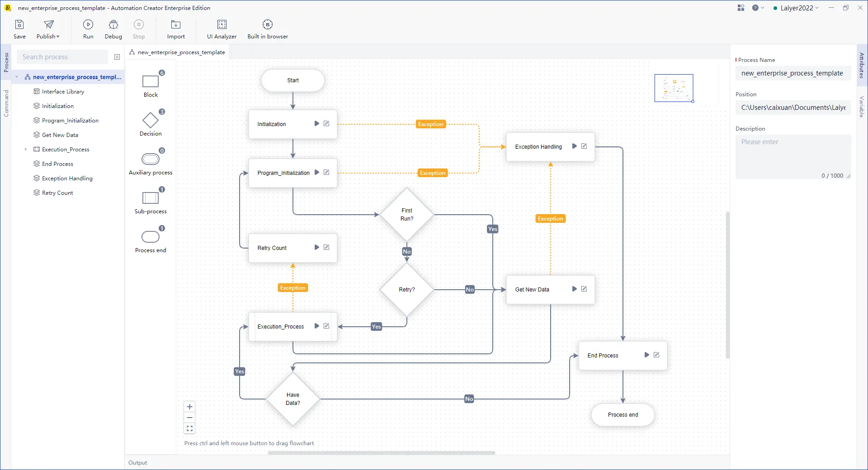Select the Sub-process component
The height and width of the screenshot is (470, 868).
click(x=151, y=201)
